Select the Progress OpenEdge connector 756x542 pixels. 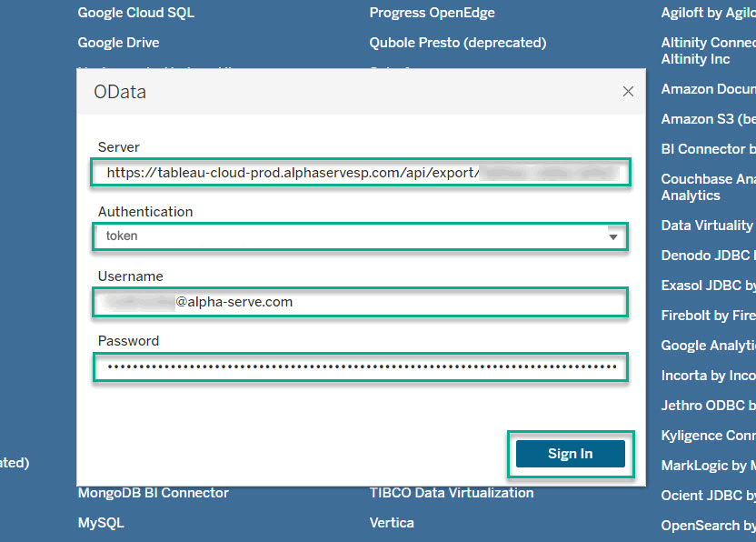pyautogui.click(x=432, y=13)
